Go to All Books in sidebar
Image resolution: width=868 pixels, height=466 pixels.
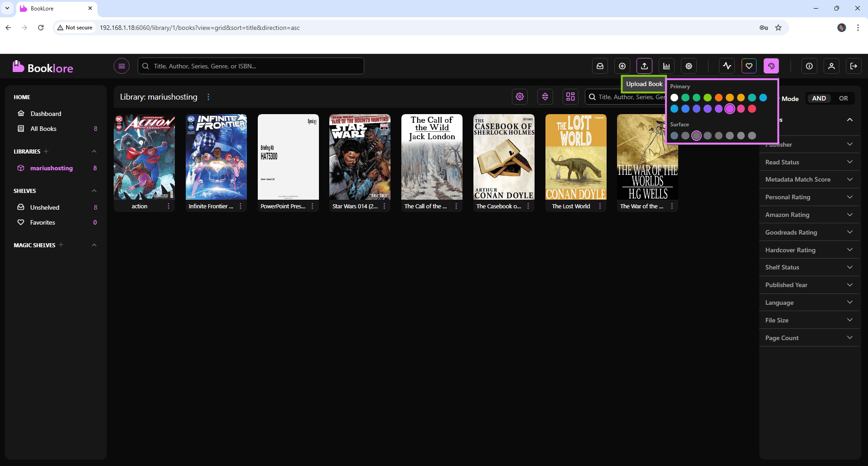click(43, 129)
